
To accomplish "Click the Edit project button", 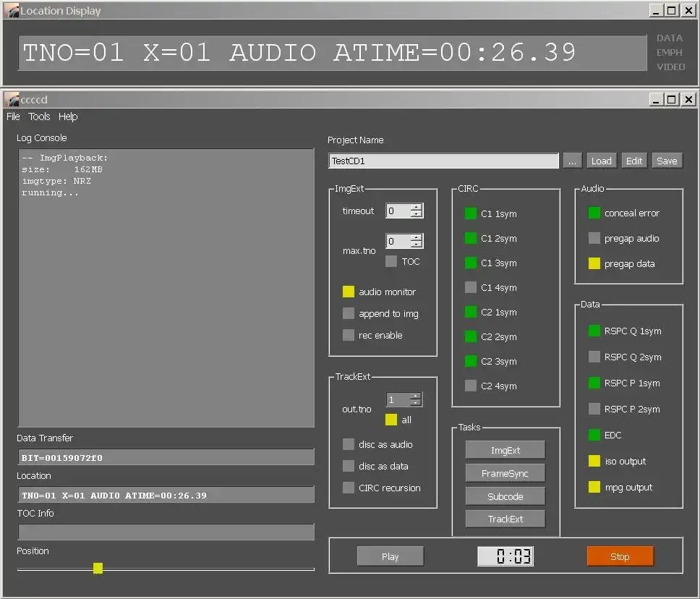I will click(x=634, y=161).
